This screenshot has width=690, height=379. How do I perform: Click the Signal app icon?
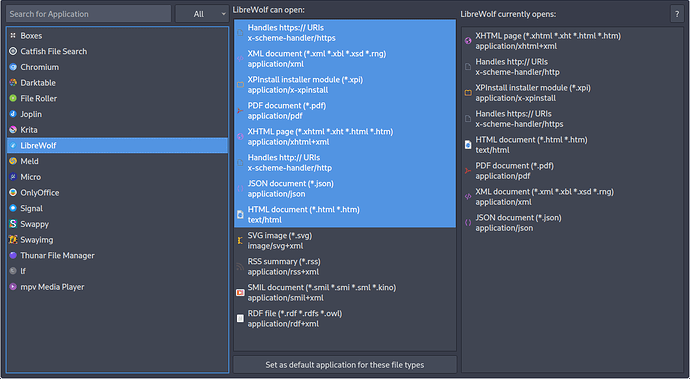13,208
